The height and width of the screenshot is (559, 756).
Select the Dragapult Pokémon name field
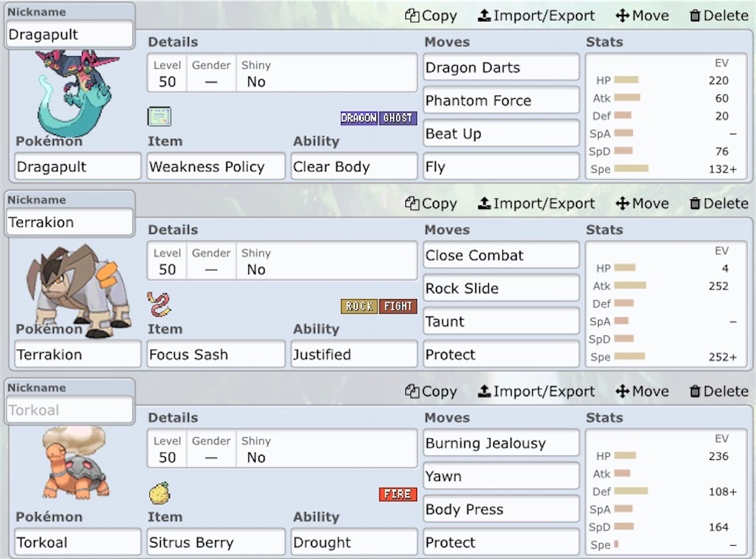point(78,166)
